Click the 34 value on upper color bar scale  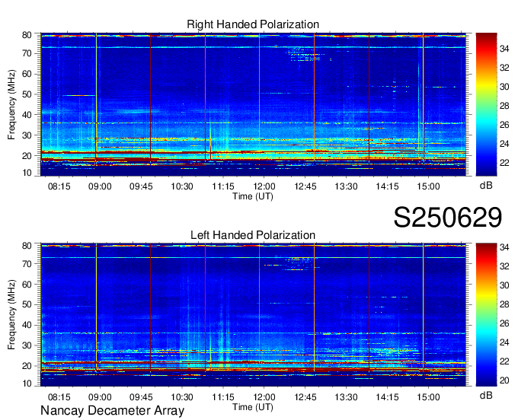[504, 49]
